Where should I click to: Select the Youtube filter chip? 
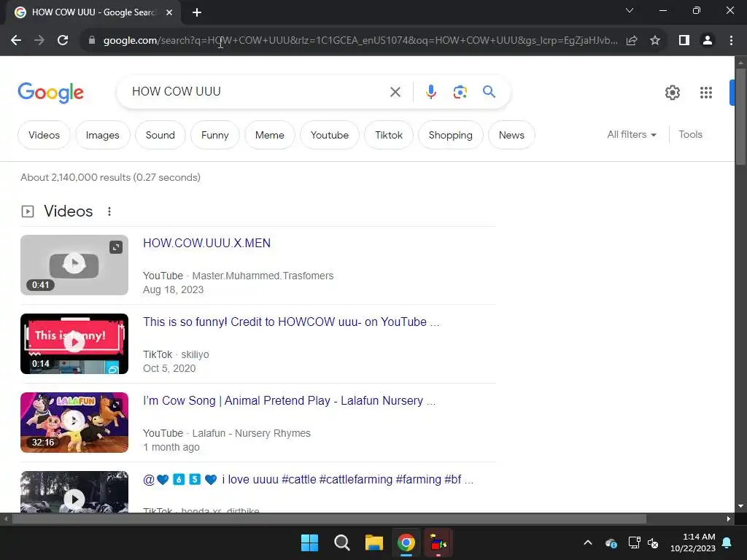click(x=330, y=135)
